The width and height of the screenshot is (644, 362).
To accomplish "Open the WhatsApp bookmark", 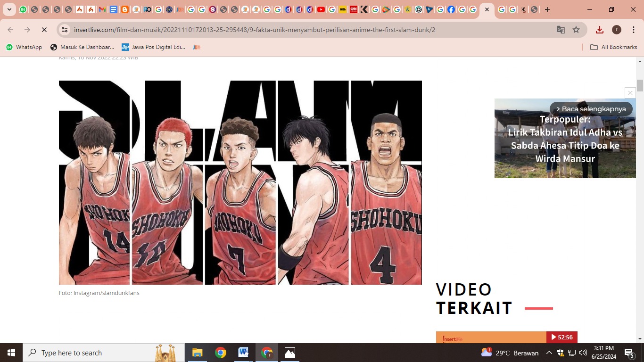I will (24, 47).
